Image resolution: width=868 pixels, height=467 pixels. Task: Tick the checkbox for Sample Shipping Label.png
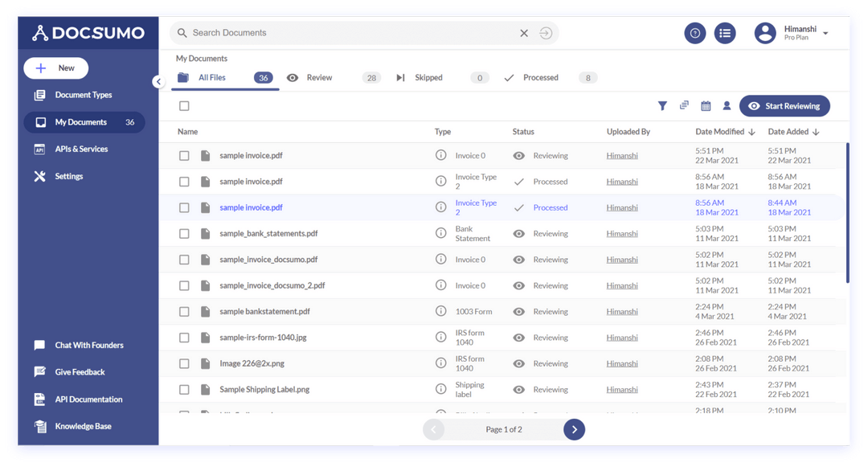pos(182,389)
